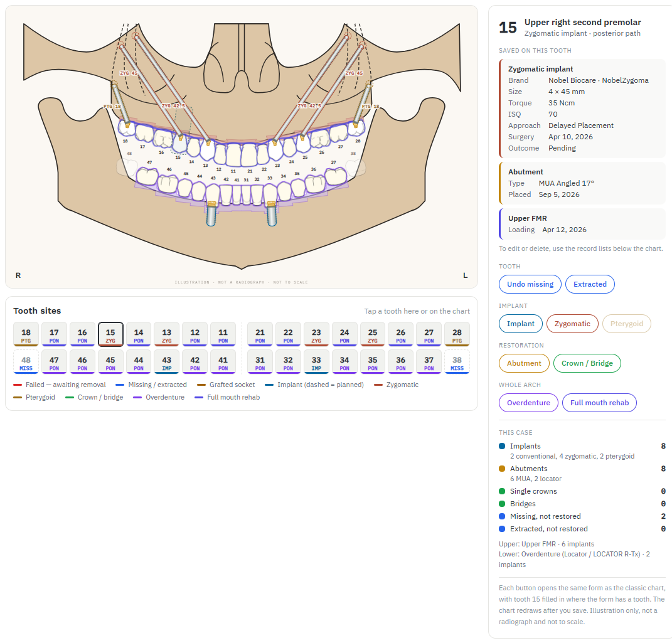
Task: Add a conventional Implant
Action: pos(521,324)
